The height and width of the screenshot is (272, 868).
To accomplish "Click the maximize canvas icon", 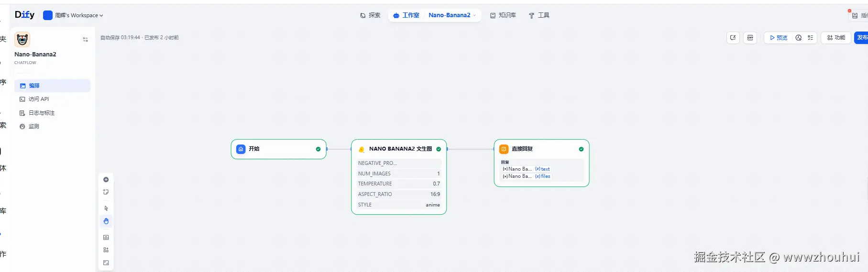I will click(106, 263).
